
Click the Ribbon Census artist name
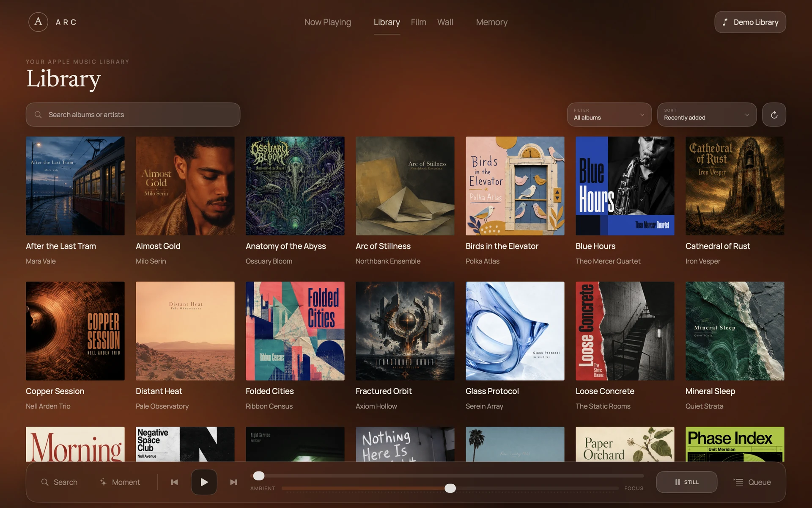[269, 406]
